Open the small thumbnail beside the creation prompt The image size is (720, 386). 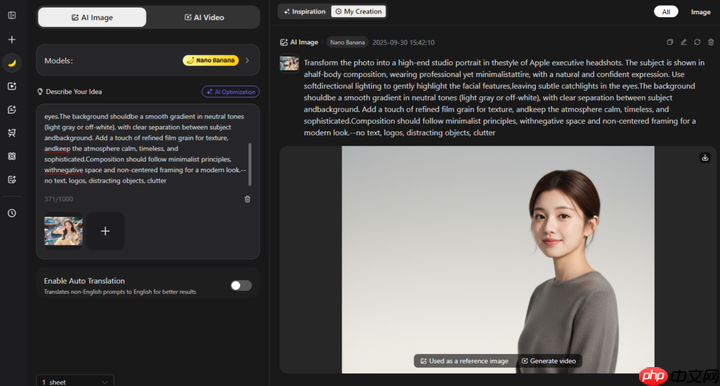pyautogui.click(x=289, y=63)
